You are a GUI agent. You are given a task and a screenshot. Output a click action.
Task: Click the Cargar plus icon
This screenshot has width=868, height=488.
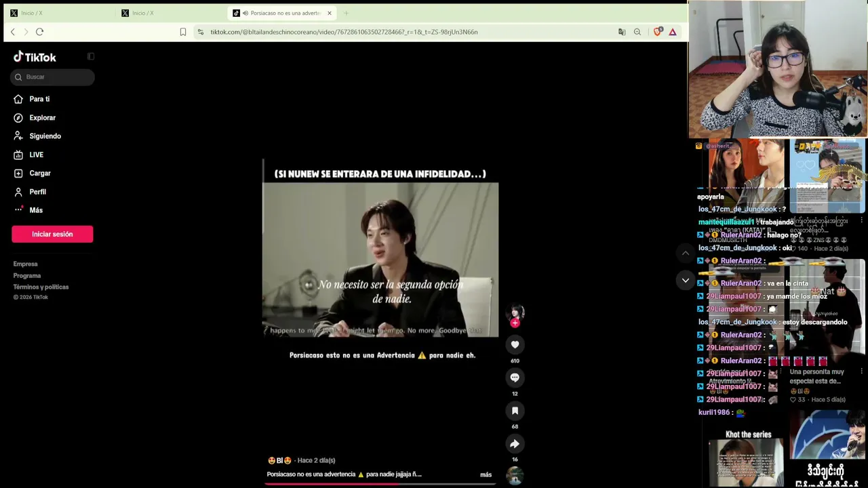tap(18, 174)
